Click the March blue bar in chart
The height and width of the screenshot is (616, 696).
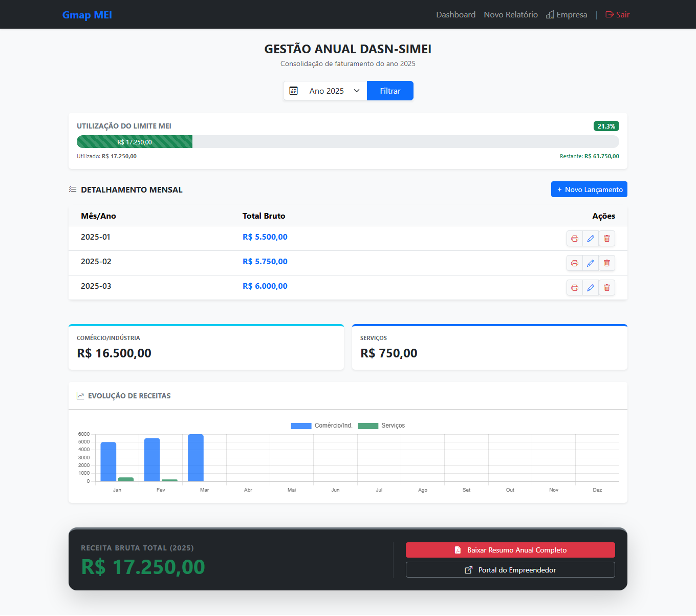click(x=195, y=458)
